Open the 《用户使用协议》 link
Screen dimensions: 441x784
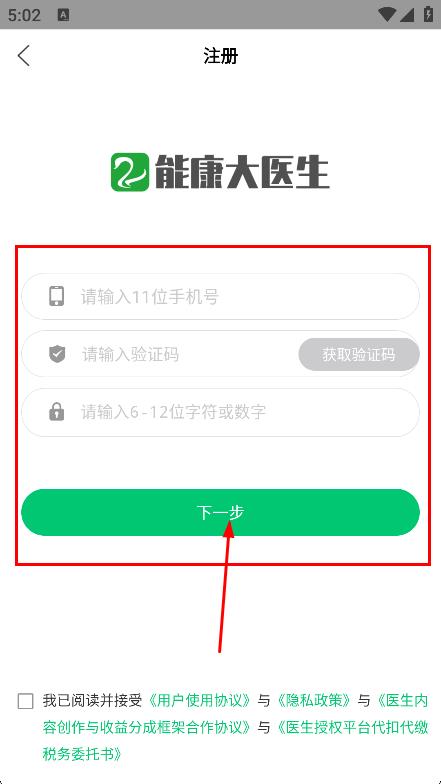point(200,700)
